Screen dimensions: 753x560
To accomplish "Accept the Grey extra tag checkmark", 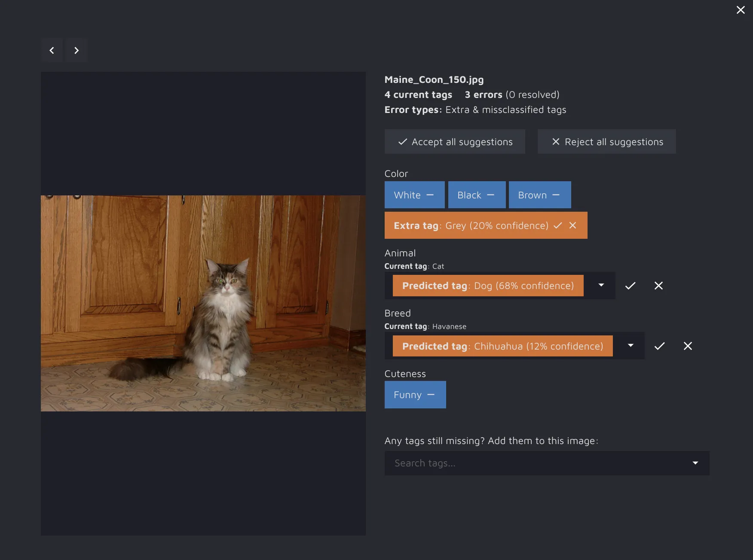I will (x=558, y=225).
